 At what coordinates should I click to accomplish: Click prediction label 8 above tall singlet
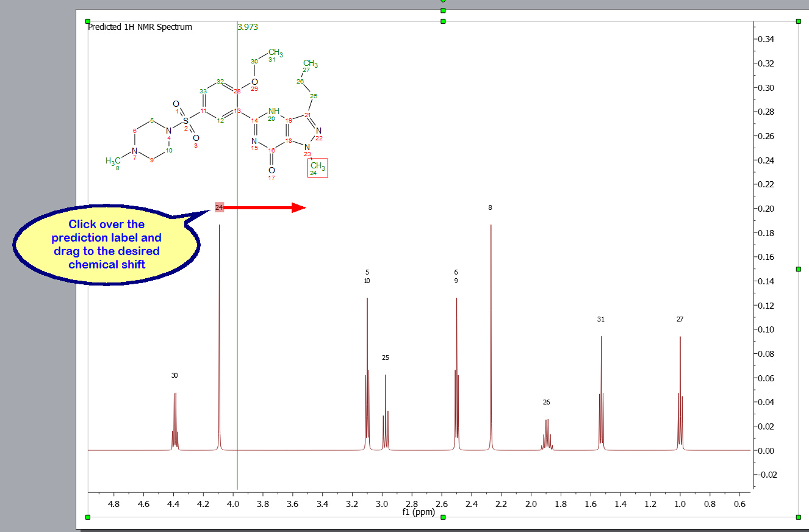tap(490, 207)
